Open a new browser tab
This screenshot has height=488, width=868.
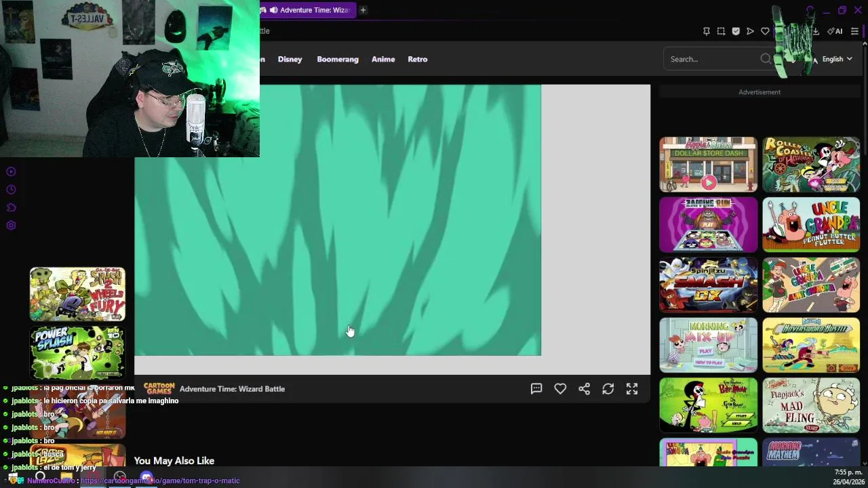[x=363, y=10]
